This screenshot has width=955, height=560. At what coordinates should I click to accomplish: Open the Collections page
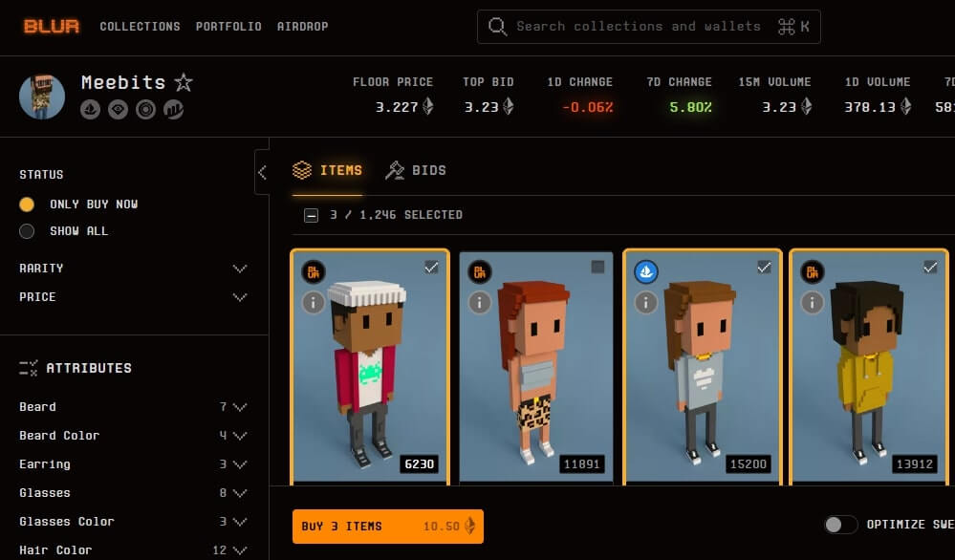pos(141,26)
